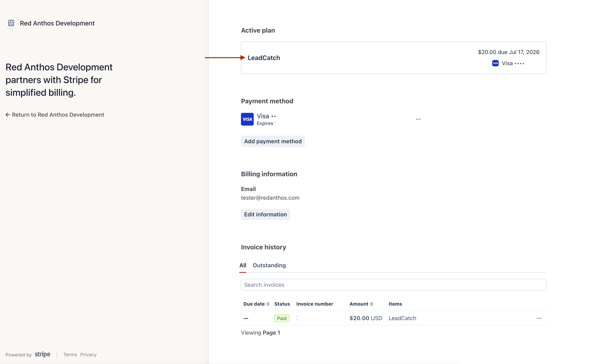Click the Red Anthos Development store icon
This screenshot has height=364, width=606.
(11, 23)
